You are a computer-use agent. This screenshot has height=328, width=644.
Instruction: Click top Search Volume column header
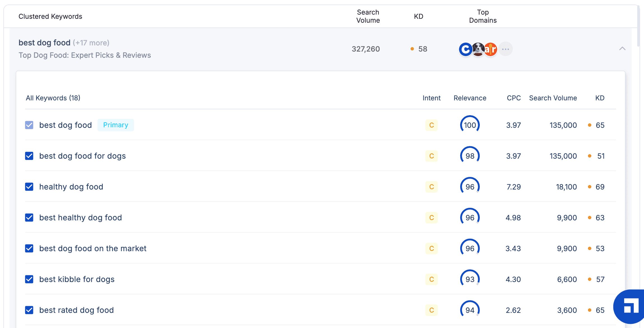click(x=368, y=16)
